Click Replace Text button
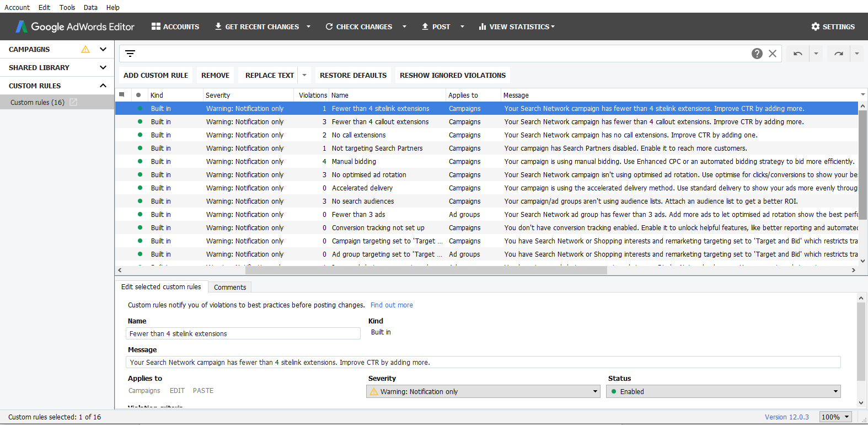This screenshot has width=868, height=425. point(269,75)
